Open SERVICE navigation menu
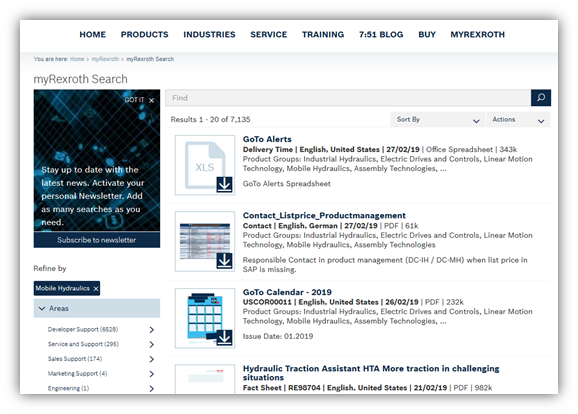Image resolution: width=578 pixels, height=414 pixels. [x=269, y=35]
